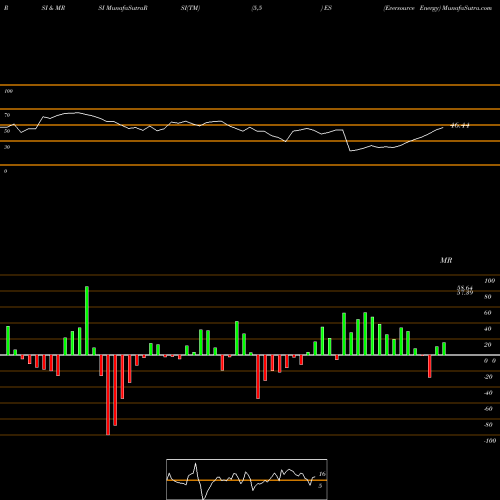This screenshot has width=500, height=500.
Task: Click the 16 label in mini chart
Action: 322,474
